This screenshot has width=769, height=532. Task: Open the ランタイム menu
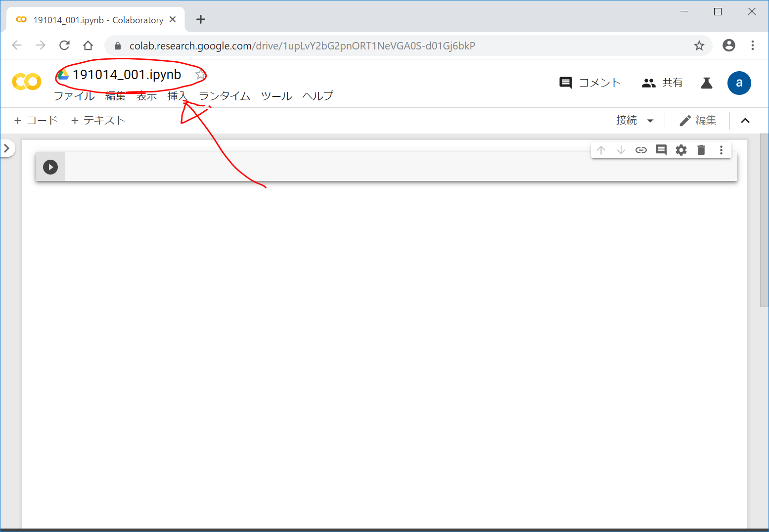(225, 96)
